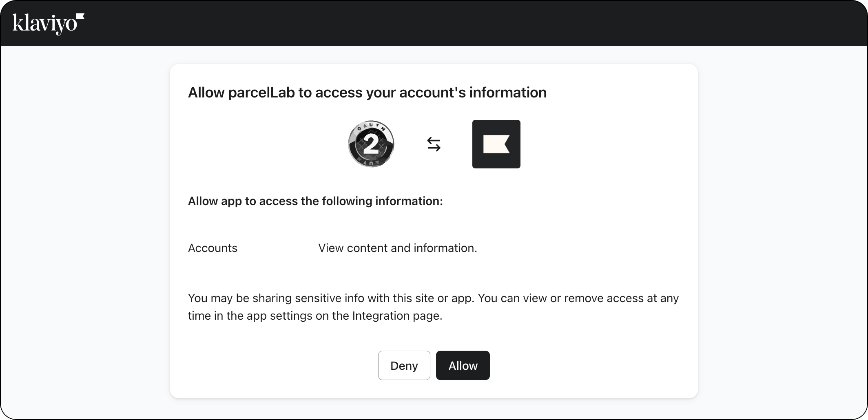This screenshot has height=420, width=868.
Task: Click the access information heading
Action: point(315,201)
